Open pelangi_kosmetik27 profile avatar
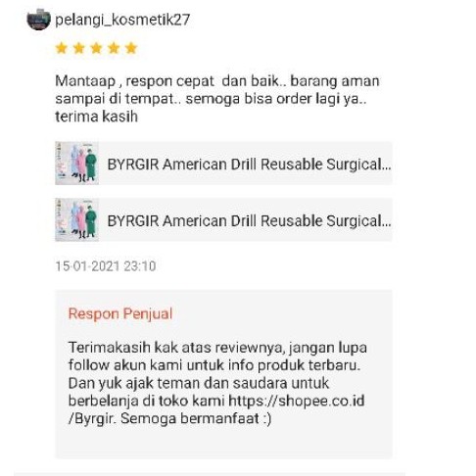The width and height of the screenshot is (476, 476). tap(38, 20)
